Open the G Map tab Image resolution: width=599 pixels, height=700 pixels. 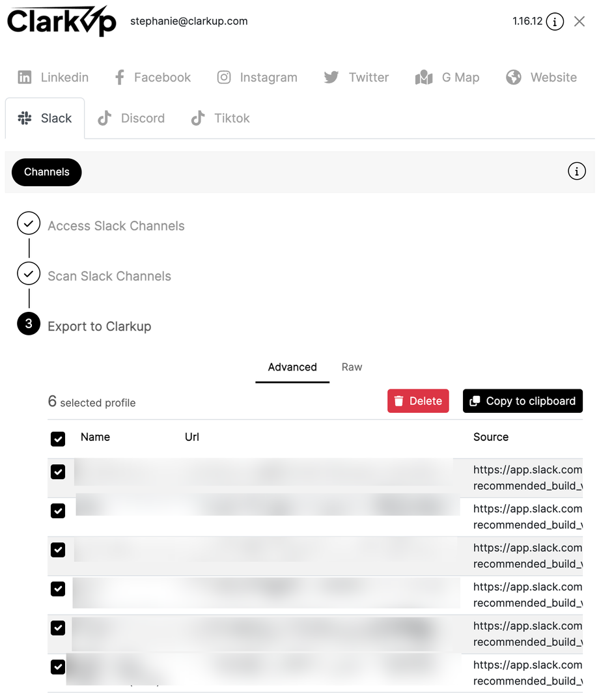click(x=447, y=77)
